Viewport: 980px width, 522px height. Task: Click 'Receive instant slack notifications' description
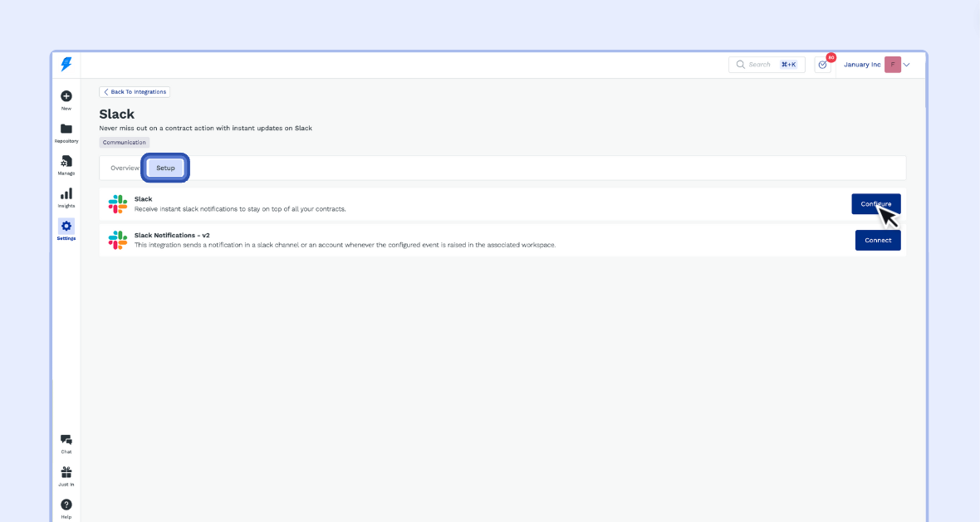click(x=240, y=209)
